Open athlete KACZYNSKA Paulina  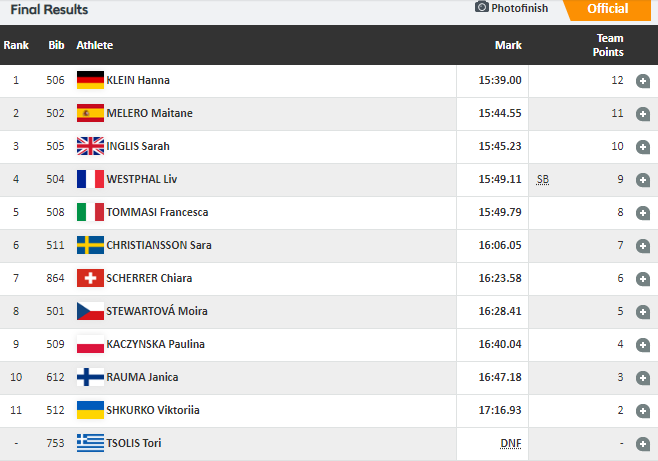pyautogui.click(x=155, y=344)
